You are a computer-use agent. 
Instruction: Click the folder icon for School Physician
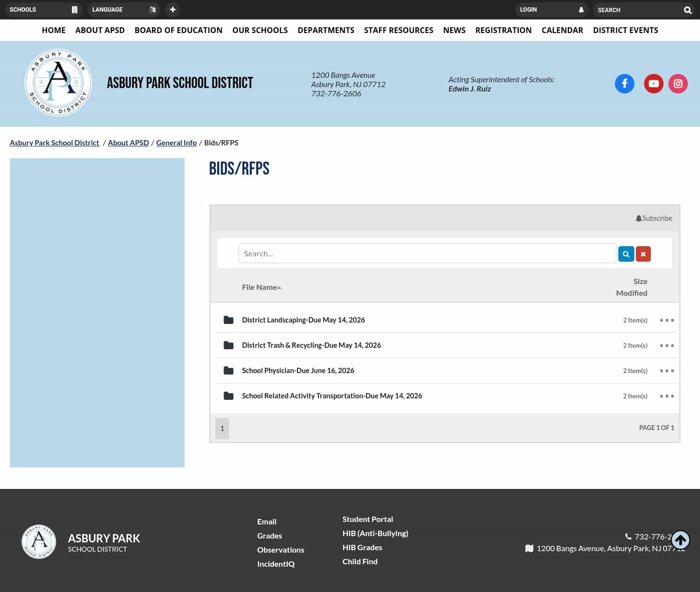[228, 370]
